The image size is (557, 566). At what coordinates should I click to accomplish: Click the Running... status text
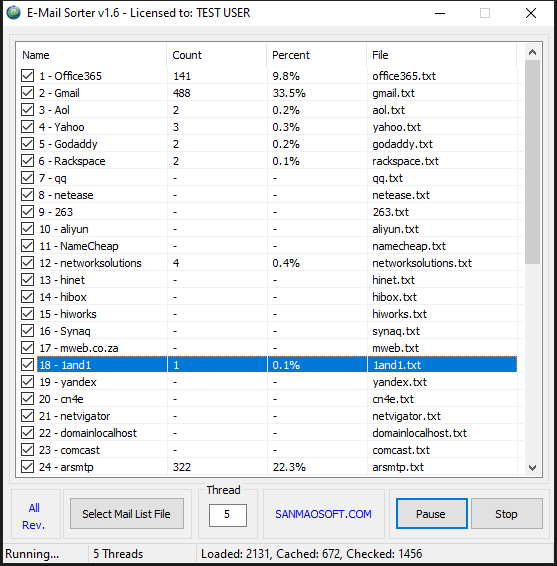tap(32, 554)
